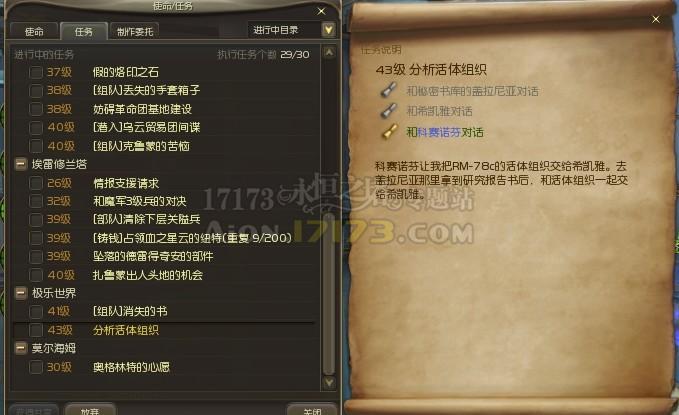Switch to the 制作委托 tab
The image size is (679, 415).
click(135, 32)
